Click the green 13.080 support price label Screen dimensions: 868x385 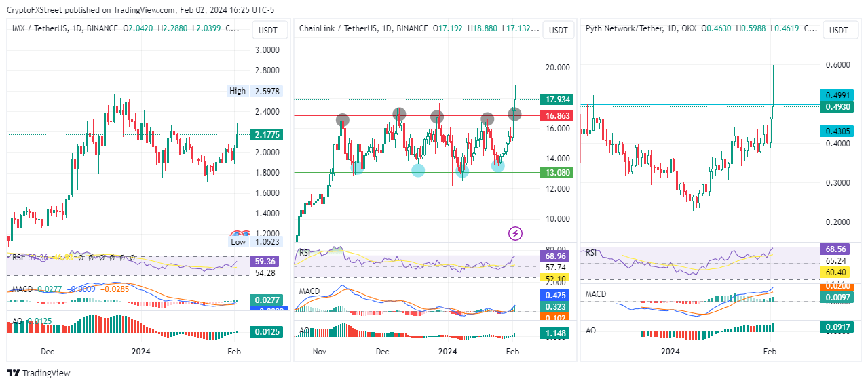[x=556, y=173]
